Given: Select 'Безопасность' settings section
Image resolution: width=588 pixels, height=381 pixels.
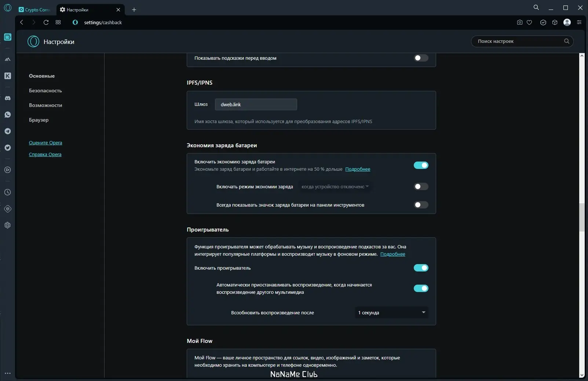Looking at the screenshot, I should 45,90.
